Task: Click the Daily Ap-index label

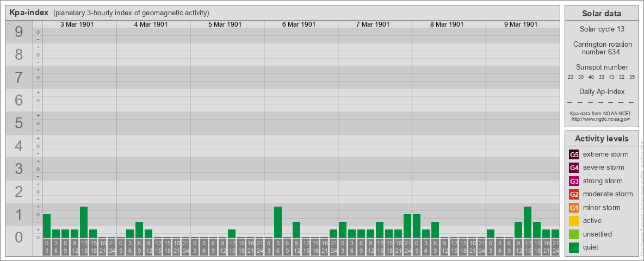Action: coord(602,91)
